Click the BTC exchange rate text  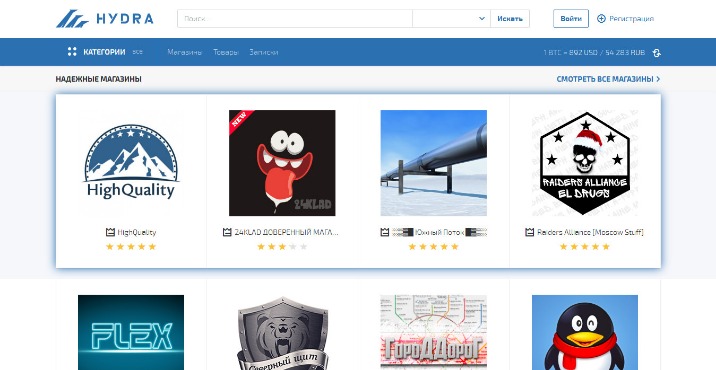tap(594, 53)
